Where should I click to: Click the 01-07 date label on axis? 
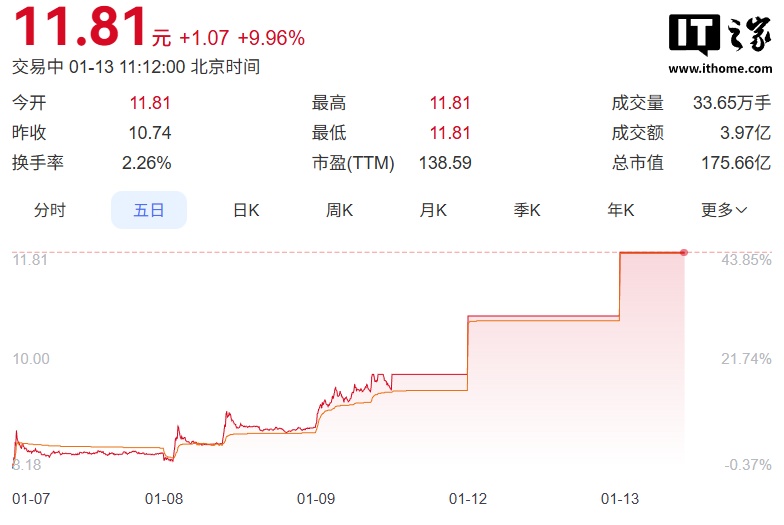[x=29, y=497]
